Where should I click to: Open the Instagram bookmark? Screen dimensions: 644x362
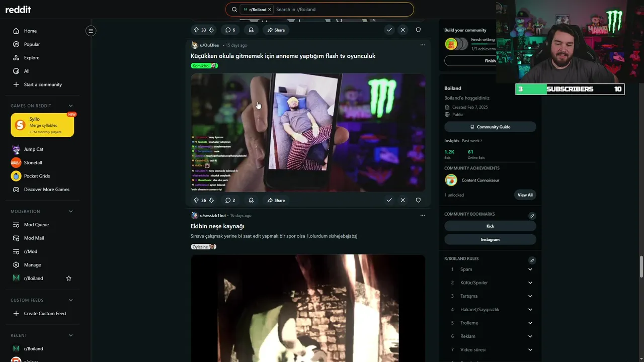tap(490, 239)
